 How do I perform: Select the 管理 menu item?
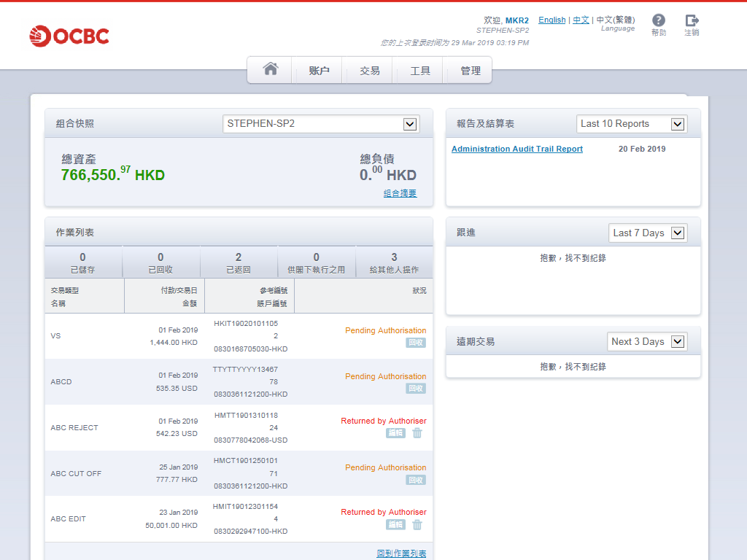[x=471, y=71]
